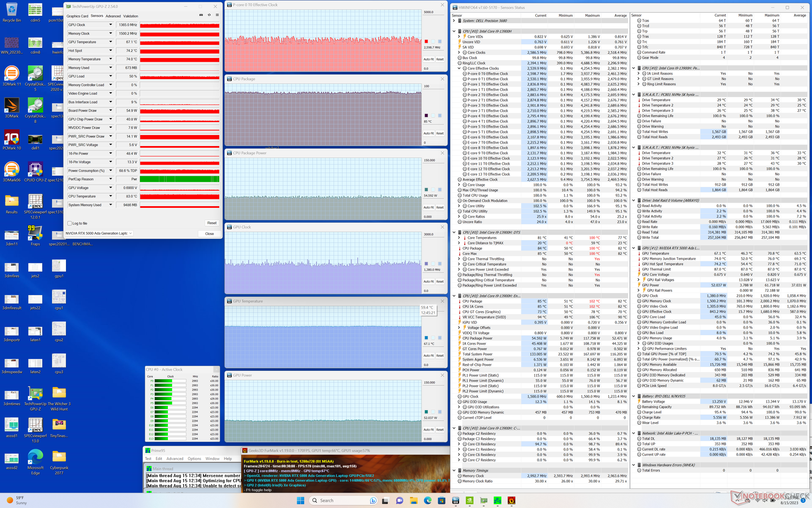Select the PCMark 10 desktop icon
Viewport: 812px width, 508px height.
12,140
